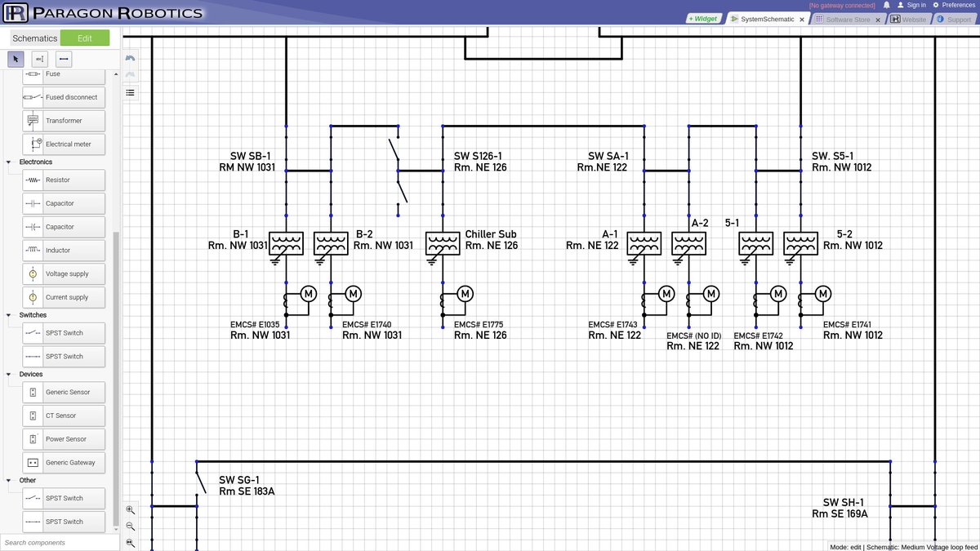
Task: Click the search components field
Action: tap(57, 542)
